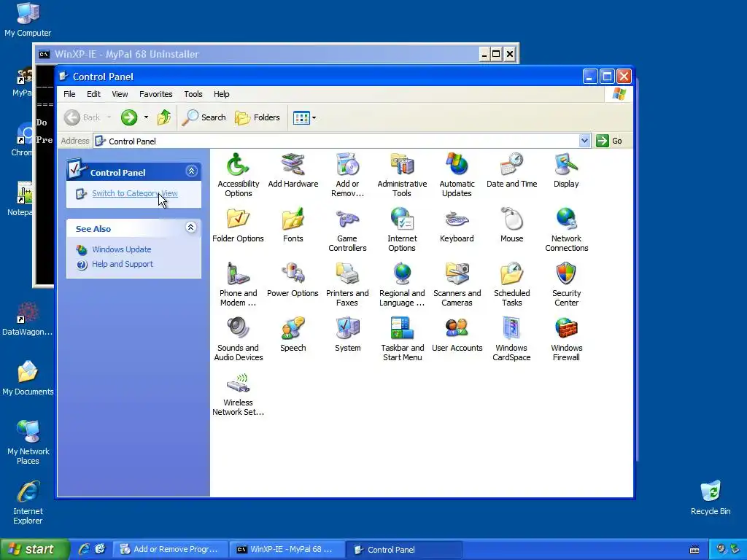Open the Edit menu

93,94
